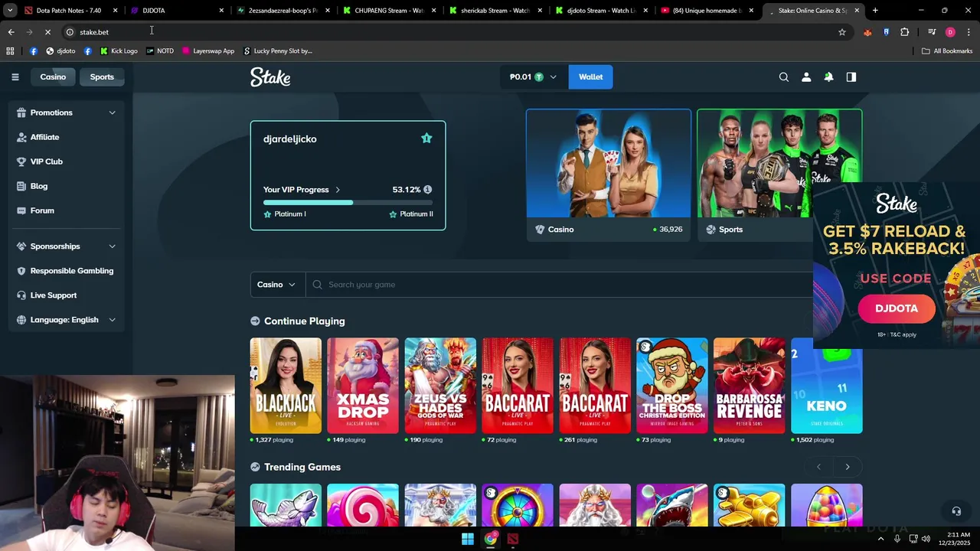Screen dimensions: 980x551
Task: Open the hamburger sidebar menu
Action: [15, 77]
